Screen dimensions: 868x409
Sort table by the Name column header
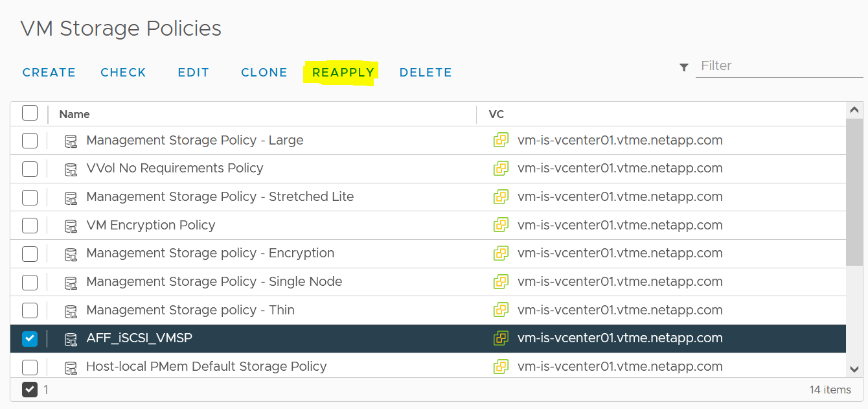(74, 114)
